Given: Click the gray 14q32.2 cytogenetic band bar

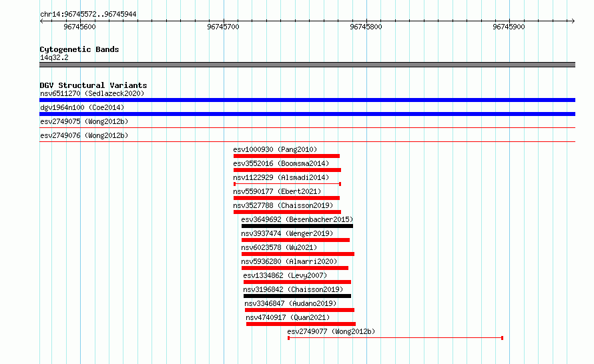Looking at the screenshot, I should pos(307,65).
